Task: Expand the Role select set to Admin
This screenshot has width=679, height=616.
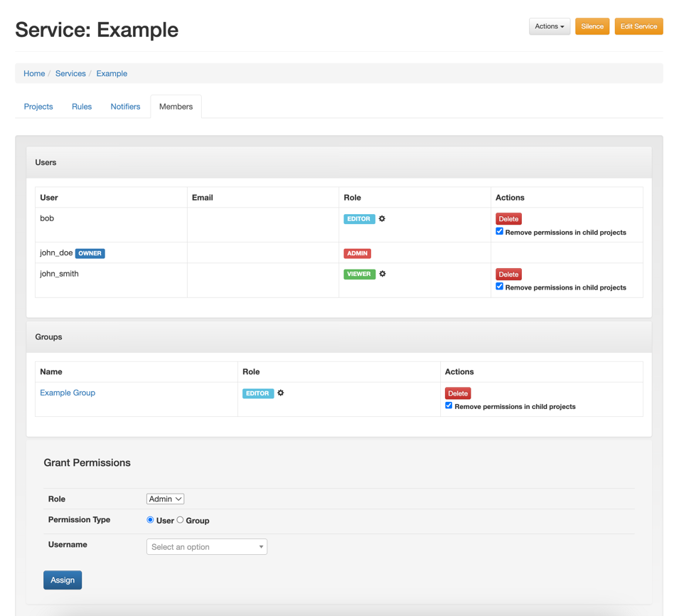Action: pyautogui.click(x=165, y=499)
